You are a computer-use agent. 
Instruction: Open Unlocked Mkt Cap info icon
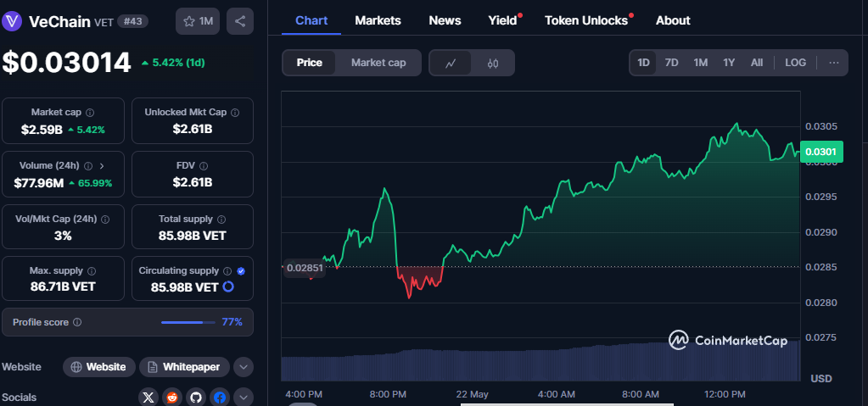click(x=235, y=112)
